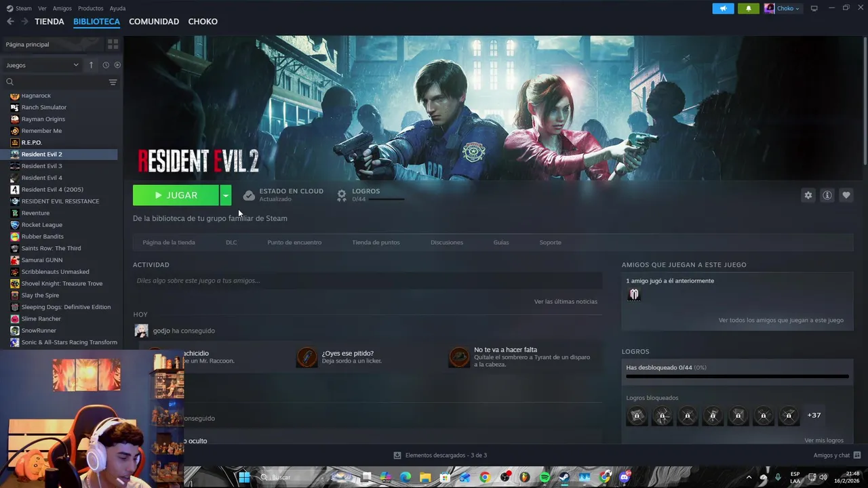Open the collections grid view icon
The height and width of the screenshot is (488, 868).
[x=113, y=44]
